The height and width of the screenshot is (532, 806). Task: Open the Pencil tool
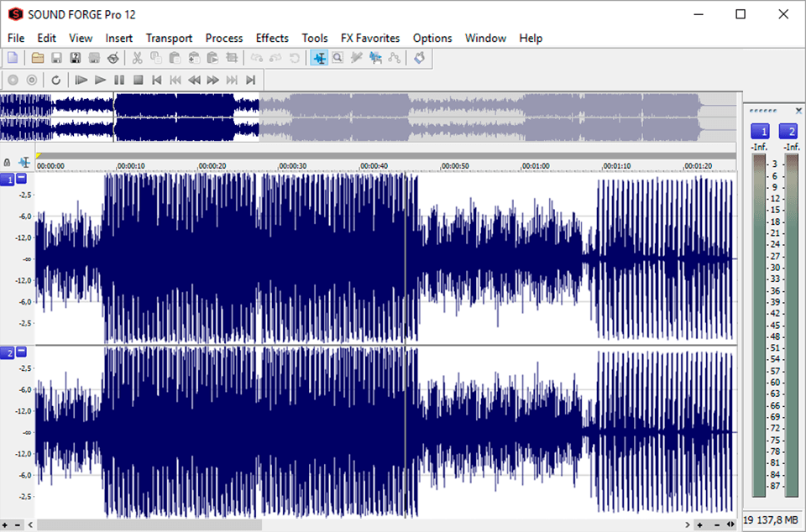click(355, 57)
